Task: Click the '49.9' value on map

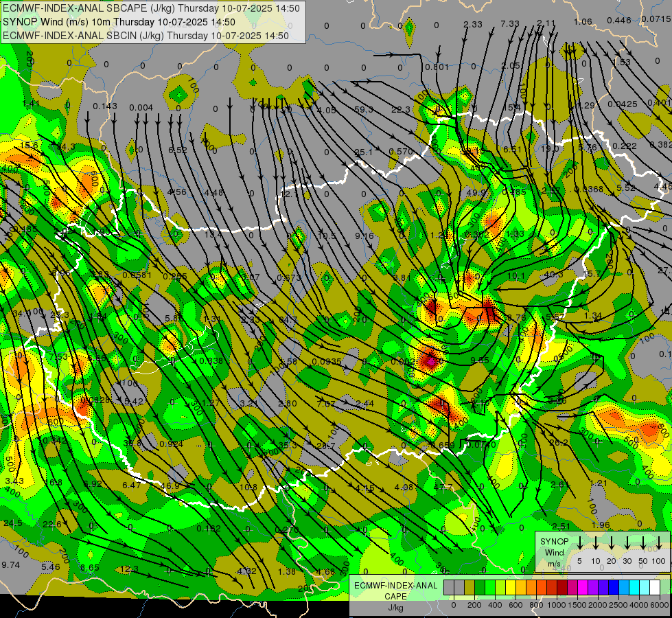Action: coord(476,192)
